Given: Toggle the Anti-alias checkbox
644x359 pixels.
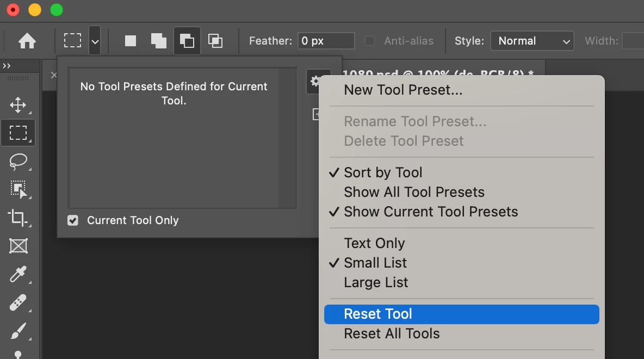Looking at the screenshot, I should tap(370, 41).
